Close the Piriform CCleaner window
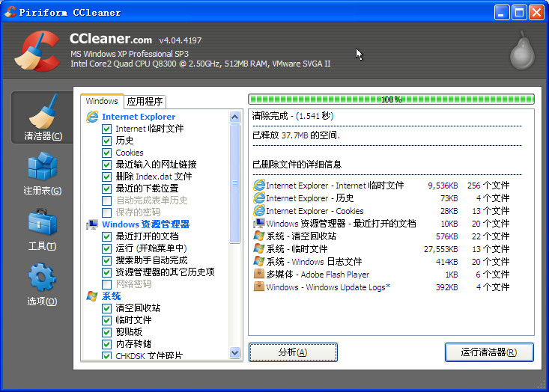 tap(536, 12)
